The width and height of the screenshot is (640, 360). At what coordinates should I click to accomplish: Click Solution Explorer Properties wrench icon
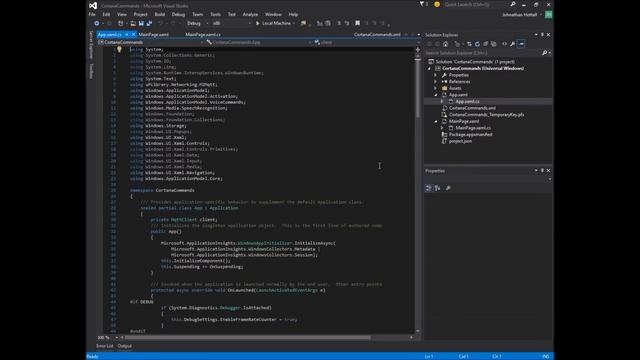coord(512,44)
